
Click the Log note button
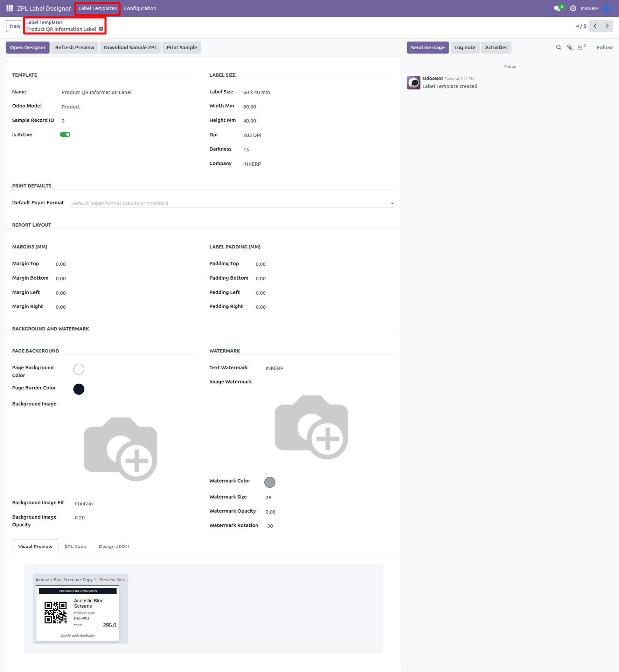[465, 48]
